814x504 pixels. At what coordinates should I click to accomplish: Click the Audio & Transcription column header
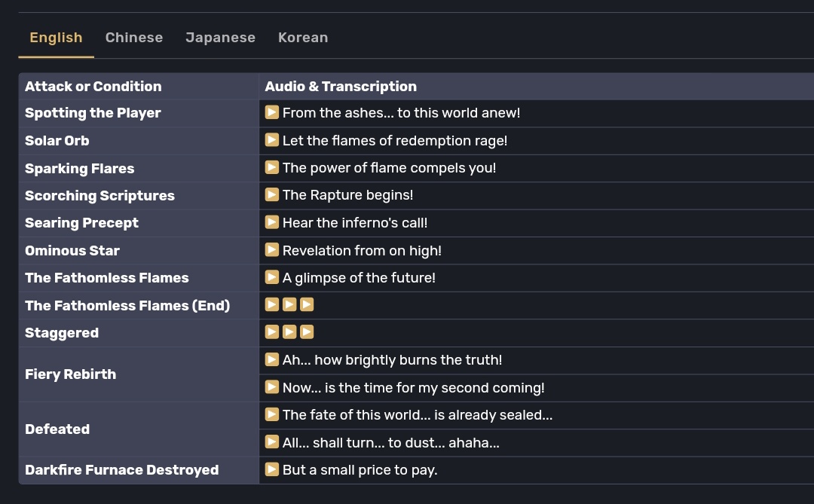click(340, 86)
